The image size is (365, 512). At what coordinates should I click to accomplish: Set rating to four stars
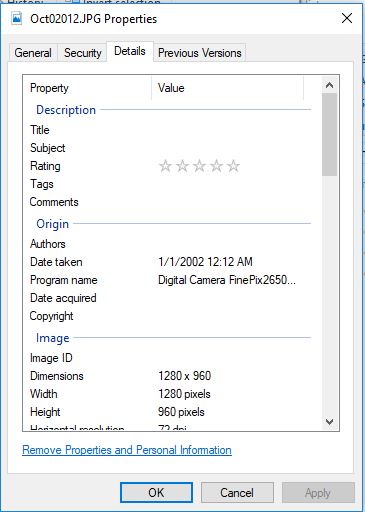click(216, 166)
